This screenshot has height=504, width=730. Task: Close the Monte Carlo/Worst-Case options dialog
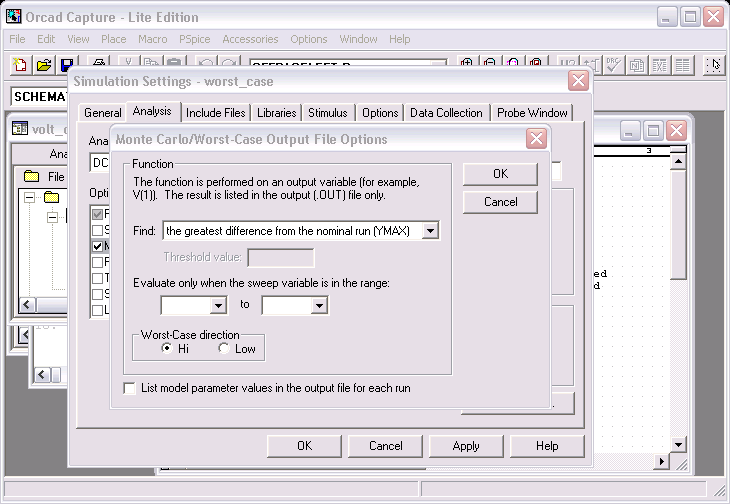coord(536,139)
